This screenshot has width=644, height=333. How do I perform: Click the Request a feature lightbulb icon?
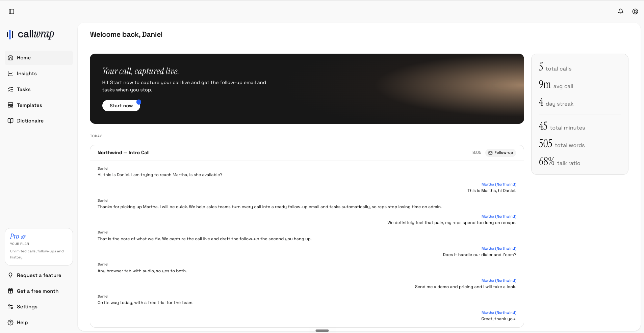[10, 275]
